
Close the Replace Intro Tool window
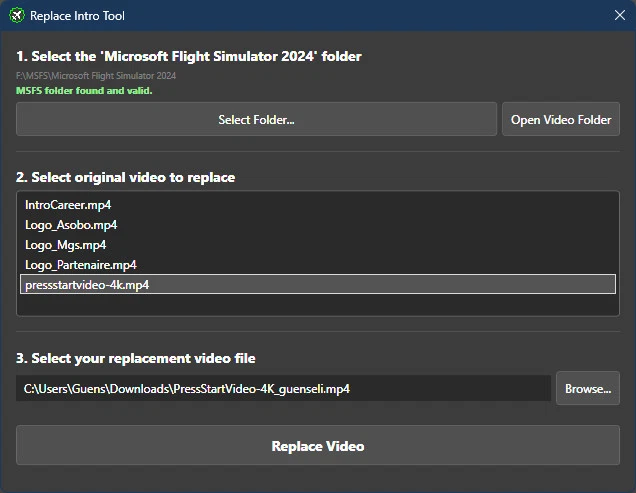click(x=619, y=15)
